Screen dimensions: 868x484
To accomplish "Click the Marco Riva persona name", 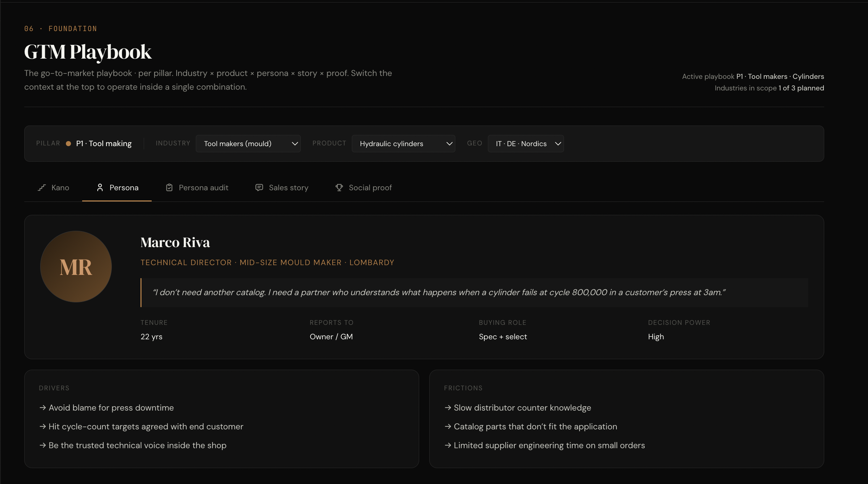I will click(175, 242).
